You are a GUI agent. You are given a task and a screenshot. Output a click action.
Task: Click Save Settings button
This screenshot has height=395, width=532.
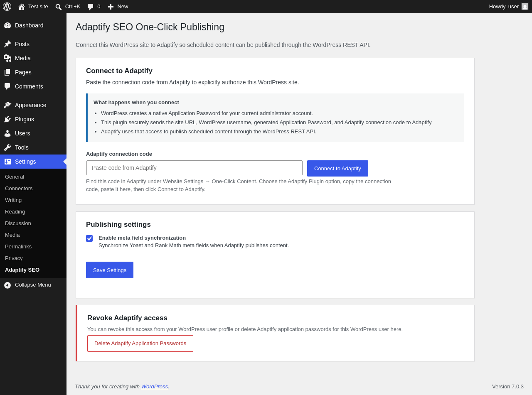point(110,270)
